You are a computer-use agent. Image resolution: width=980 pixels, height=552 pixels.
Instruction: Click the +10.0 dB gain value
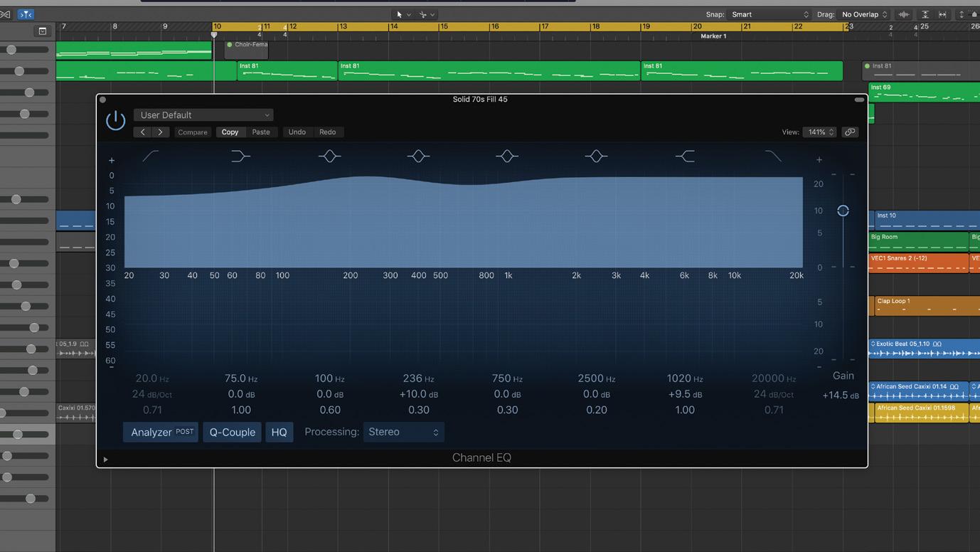(418, 394)
